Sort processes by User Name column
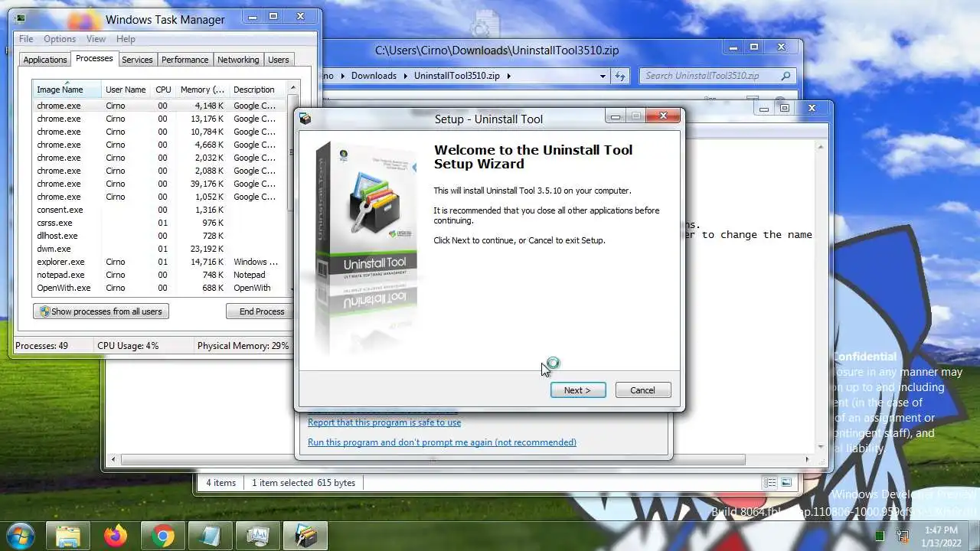This screenshot has width=980, height=551. pyautogui.click(x=126, y=90)
